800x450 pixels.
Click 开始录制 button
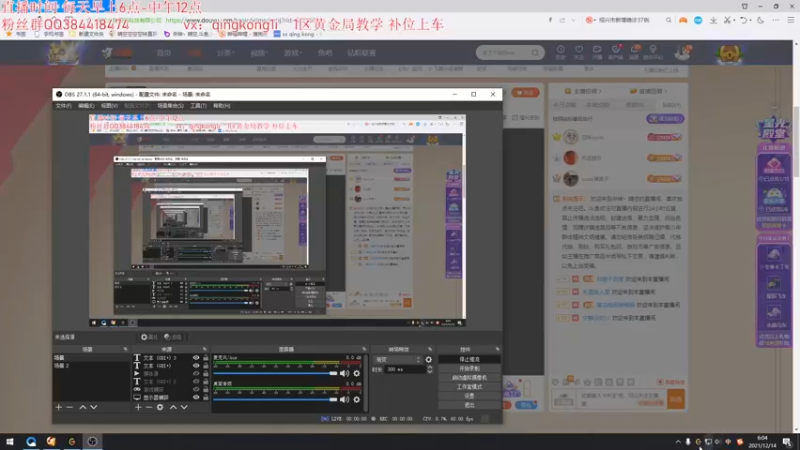pyautogui.click(x=469, y=368)
